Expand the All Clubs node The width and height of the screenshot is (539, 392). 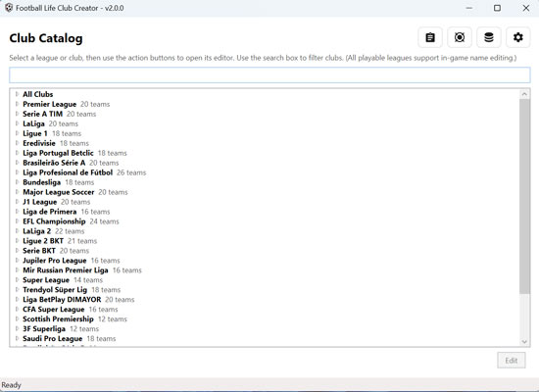[17, 94]
